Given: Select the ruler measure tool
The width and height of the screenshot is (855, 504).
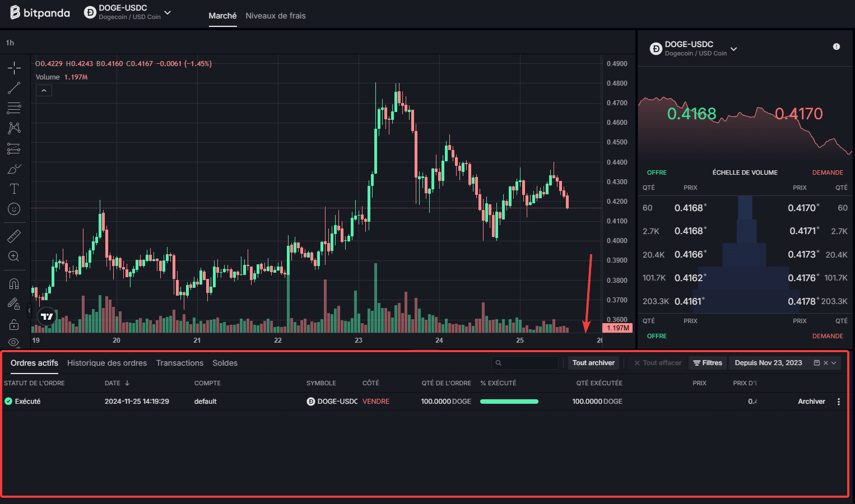Looking at the screenshot, I should (x=14, y=236).
